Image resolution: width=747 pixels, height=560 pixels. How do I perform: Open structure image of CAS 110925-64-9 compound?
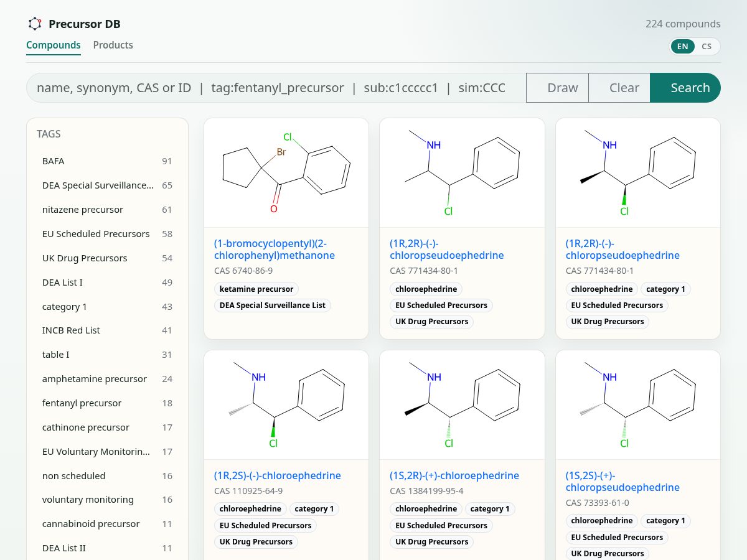pyautogui.click(x=286, y=405)
